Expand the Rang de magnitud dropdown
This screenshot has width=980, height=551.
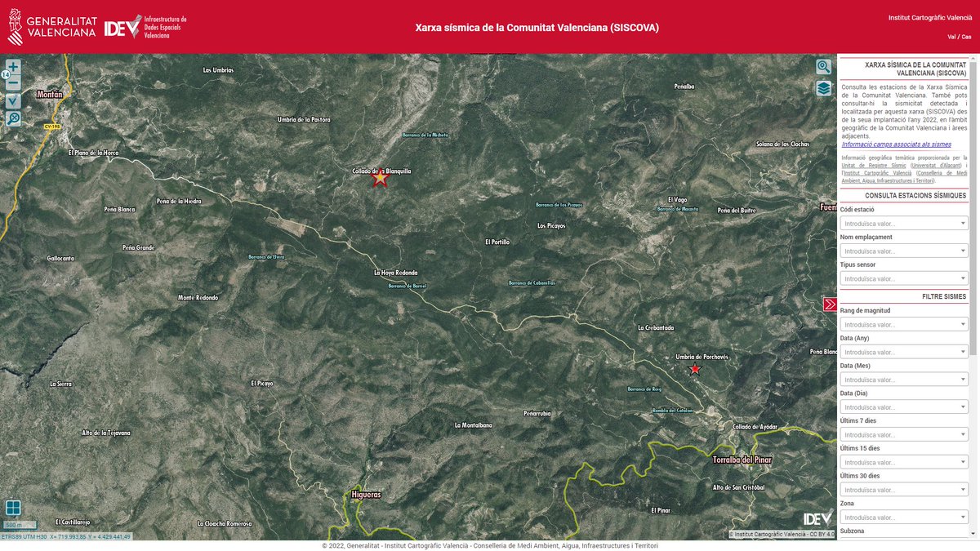904,324
